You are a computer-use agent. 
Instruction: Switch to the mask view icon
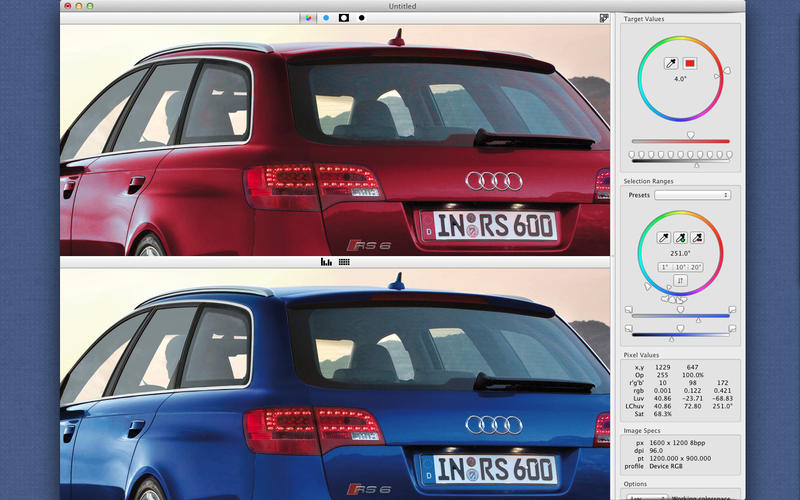click(343, 18)
